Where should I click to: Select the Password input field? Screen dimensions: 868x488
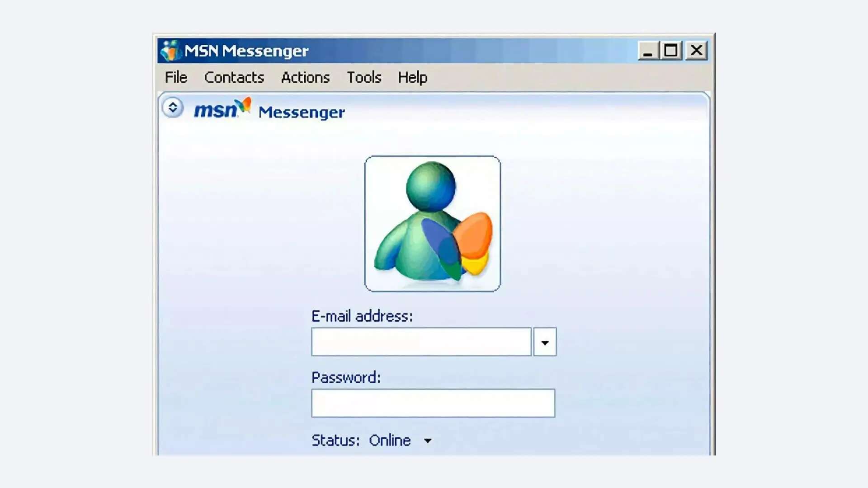[x=434, y=403]
